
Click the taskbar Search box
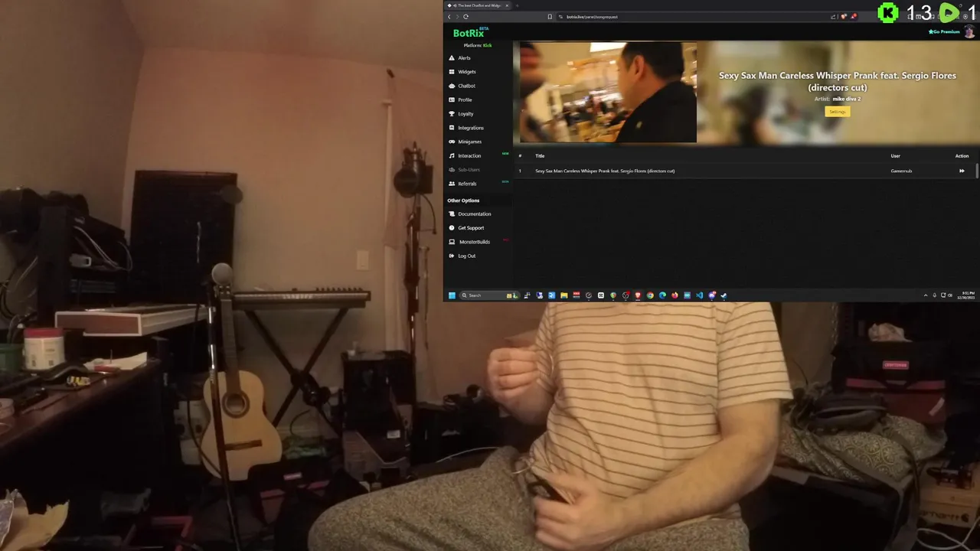coord(489,295)
